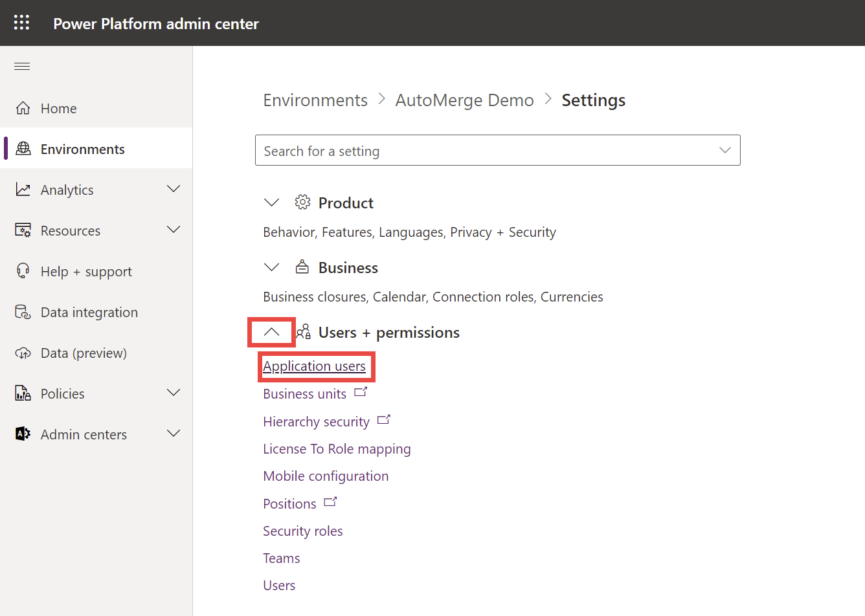Click the Data integration icon
The height and width of the screenshot is (616, 865).
[x=23, y=312]
